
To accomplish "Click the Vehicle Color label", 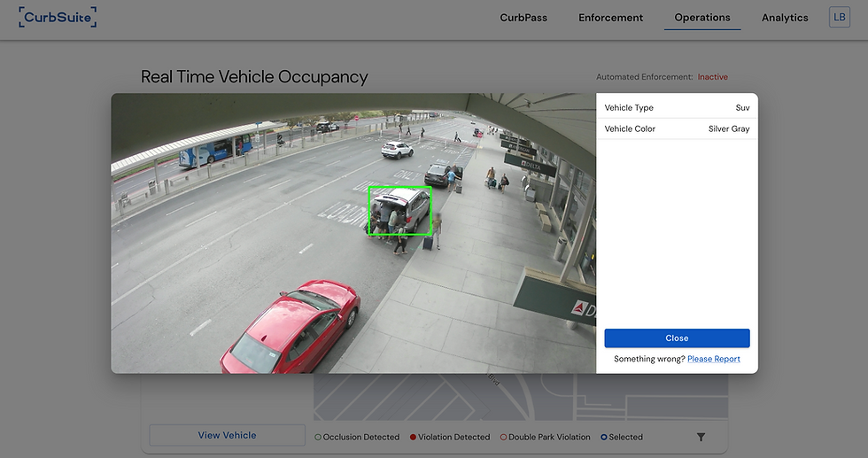I will coord(630,128).
